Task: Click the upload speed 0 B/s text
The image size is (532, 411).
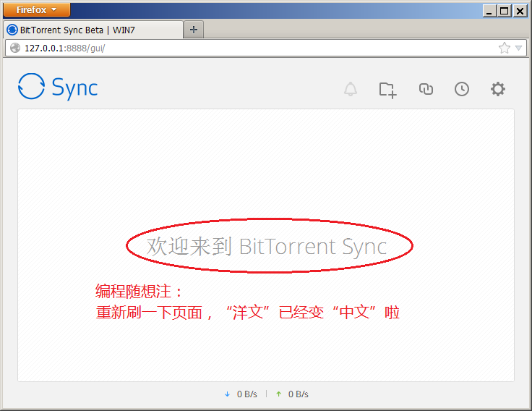Action: click(299, 394)
